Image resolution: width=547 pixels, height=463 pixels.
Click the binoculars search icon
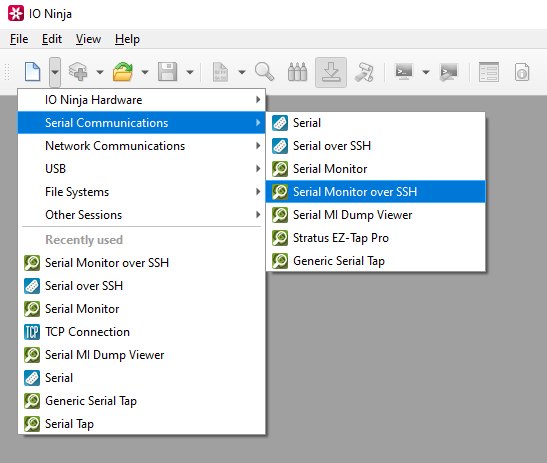click(x=298, y=72)
